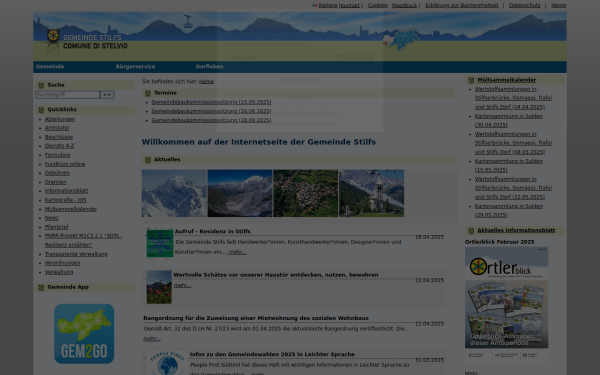Image resolution: width=600 pixels, height=375 pixels.
Task: Open the Transparente Verwaltung quicklink
Action: click(x=76, y=254)
